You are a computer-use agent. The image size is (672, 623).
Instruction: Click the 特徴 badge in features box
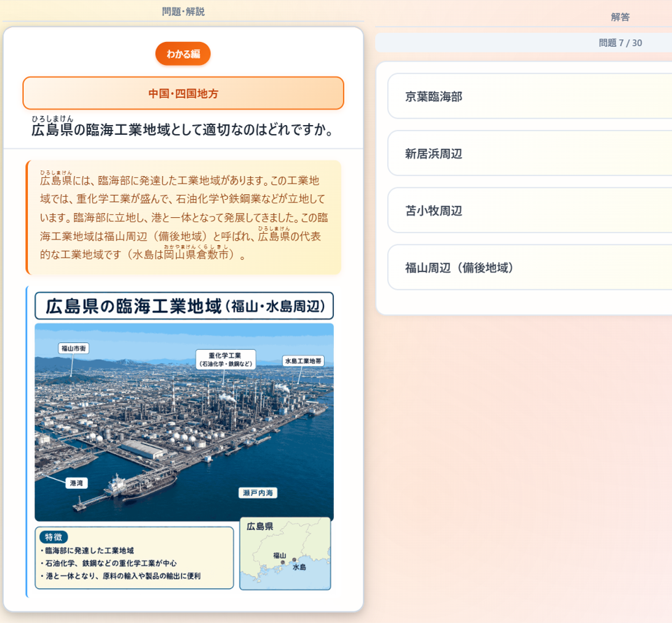point(54,537)
